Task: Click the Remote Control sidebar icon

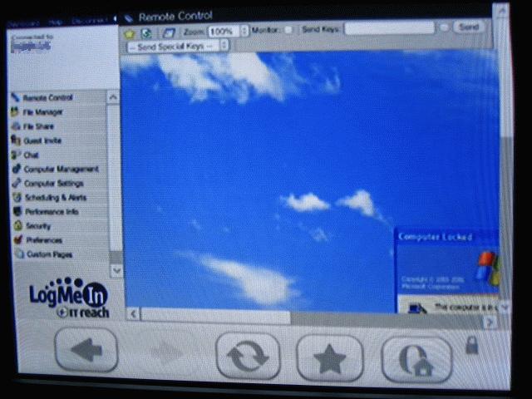Action: pos(16,98)
